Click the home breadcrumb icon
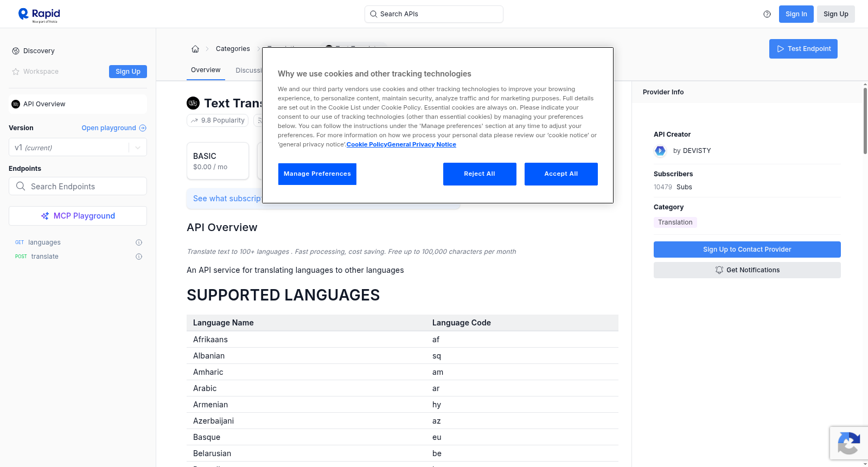Viewport: 868px width, 467px height. [195, 49]
